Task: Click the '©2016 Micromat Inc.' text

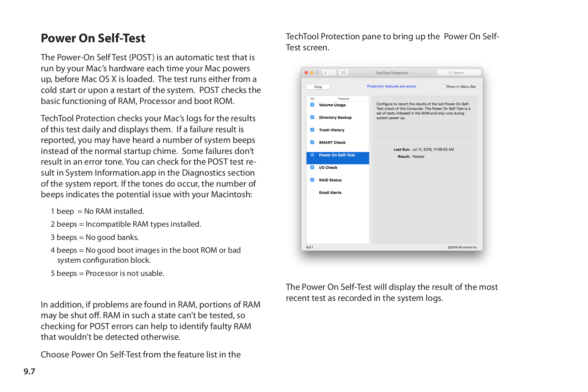Action: 462,247
